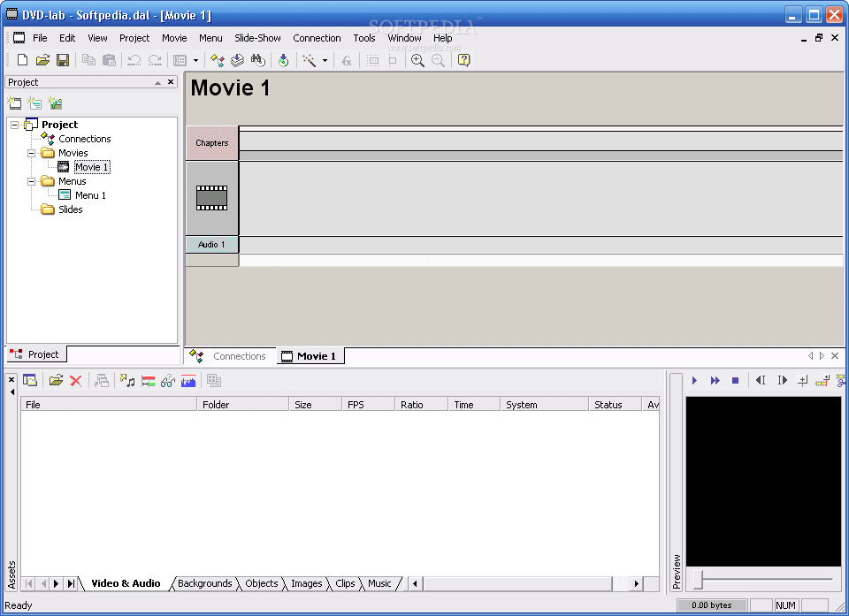Screen dimensions: 849x616
Task: Click the zoom in magnifier icon
Action: 417,60
